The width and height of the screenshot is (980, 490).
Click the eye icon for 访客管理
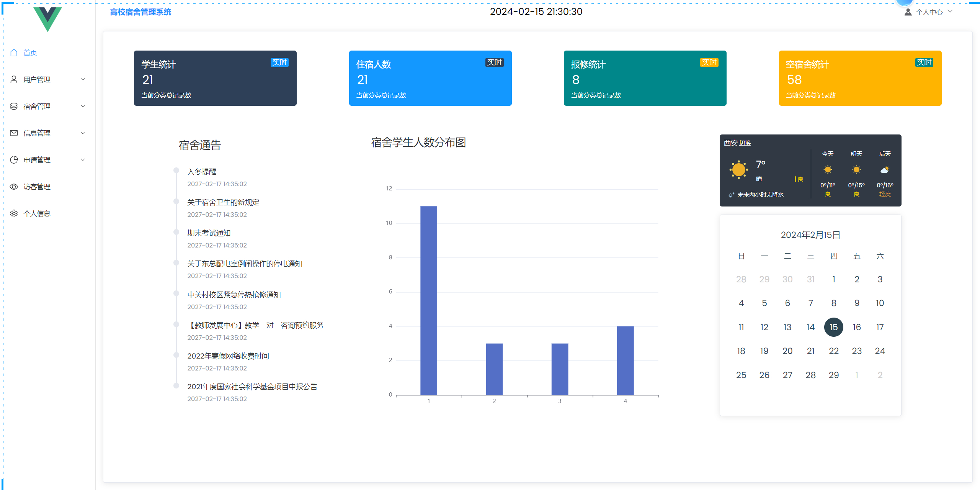pyautogui.click(x=14, y=187)
